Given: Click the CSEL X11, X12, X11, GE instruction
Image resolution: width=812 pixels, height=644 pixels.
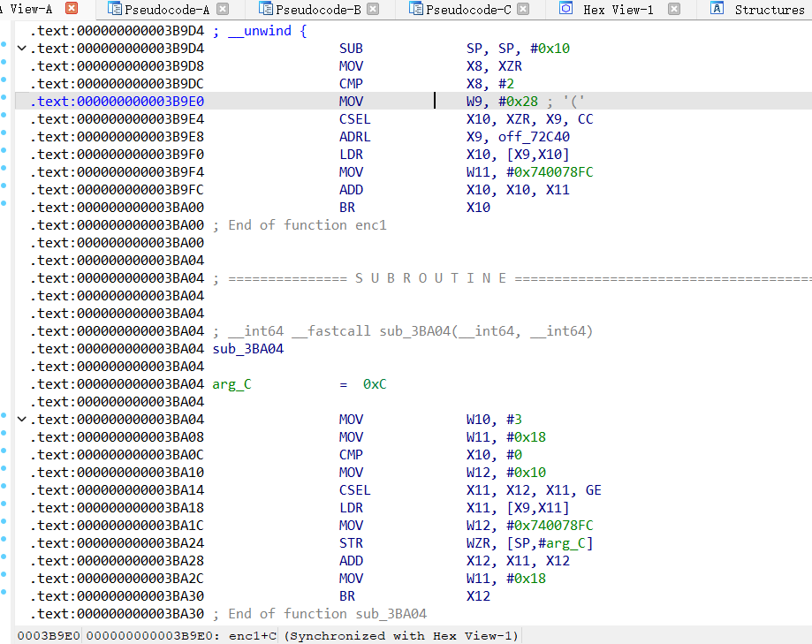Looking at the screenshot, I should tap(470, 490).
